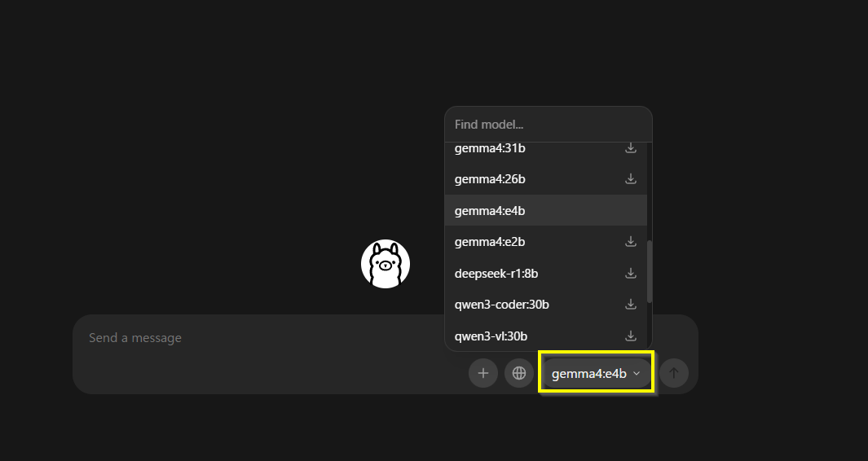Download the gemma4:31b model
The image size is (868, 461).
pos(631,147)
